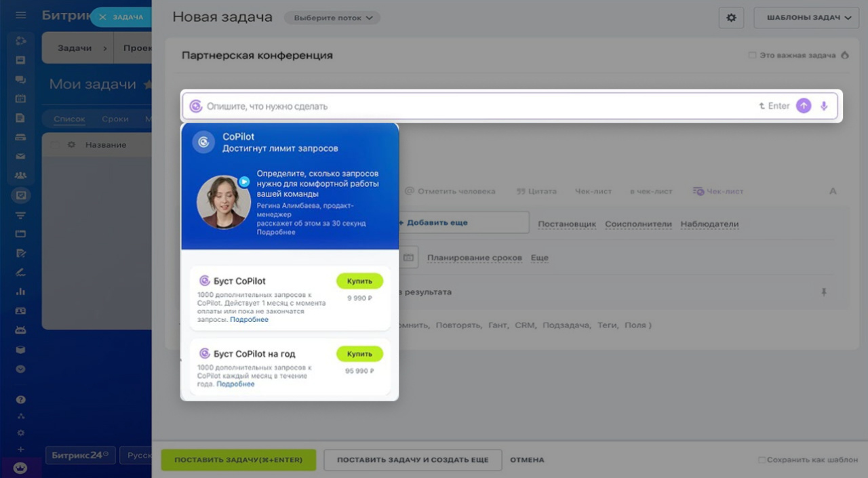Switch to the Сроки tab
This screenshot has width=868, height=478.
point(115,119)
